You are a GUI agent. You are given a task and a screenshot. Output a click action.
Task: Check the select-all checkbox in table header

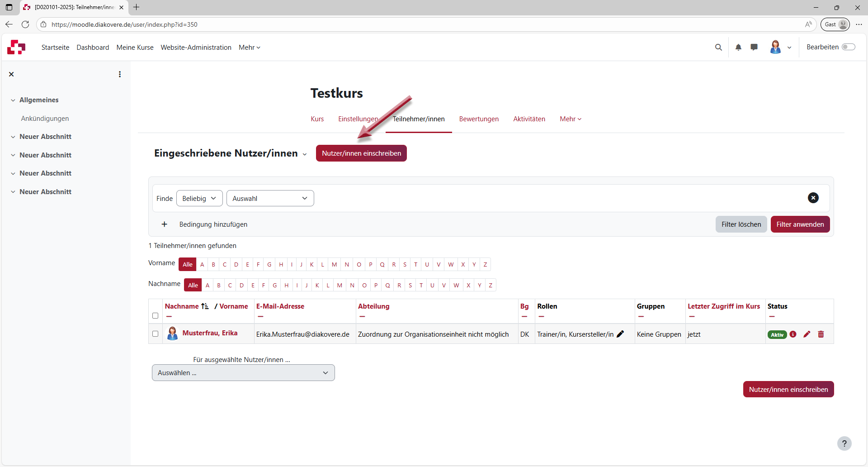(156, 316)
